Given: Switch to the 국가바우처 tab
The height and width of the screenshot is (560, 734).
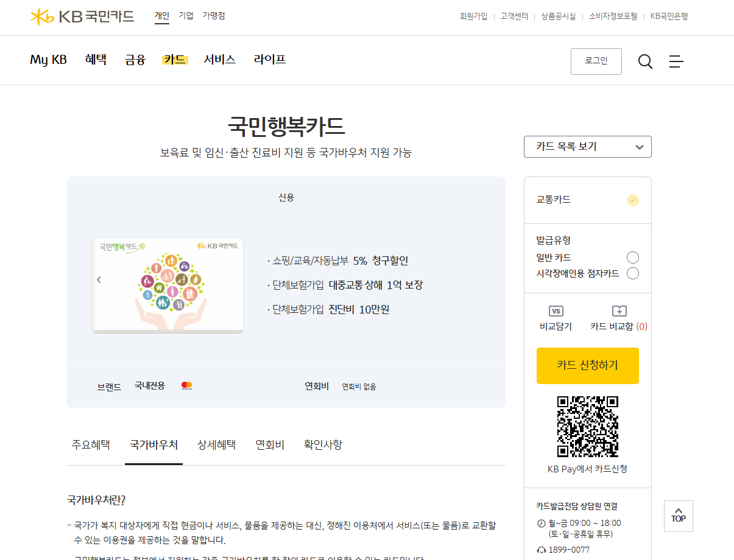Looking at the screenshot, I should (x=154, y=445).
